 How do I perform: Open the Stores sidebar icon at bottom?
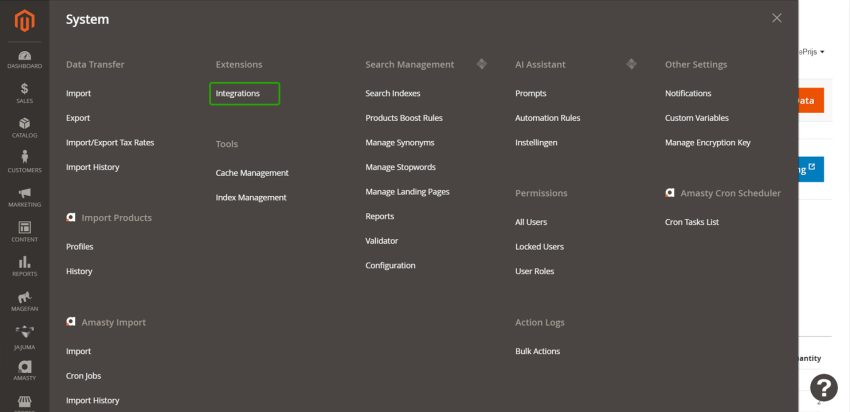24,403
